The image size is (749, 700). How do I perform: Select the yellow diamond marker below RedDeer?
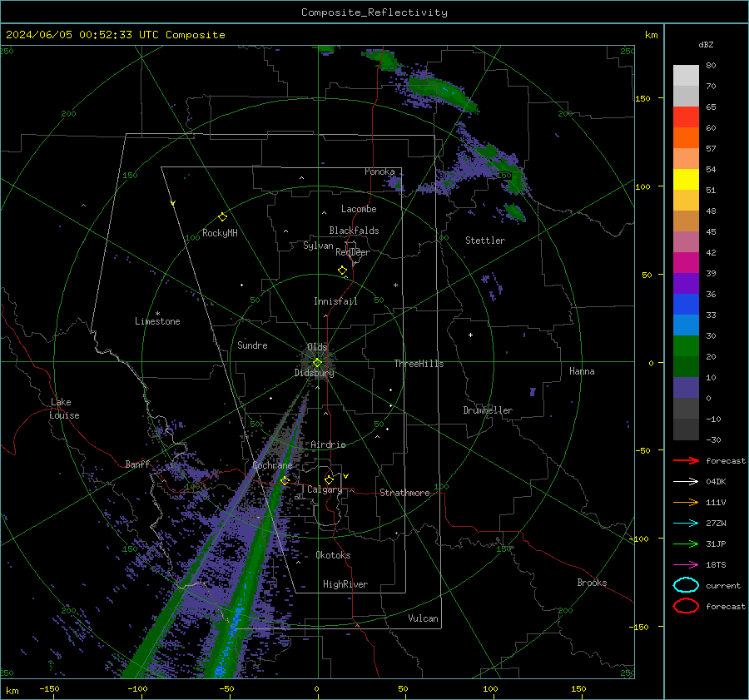coord(342,271)
